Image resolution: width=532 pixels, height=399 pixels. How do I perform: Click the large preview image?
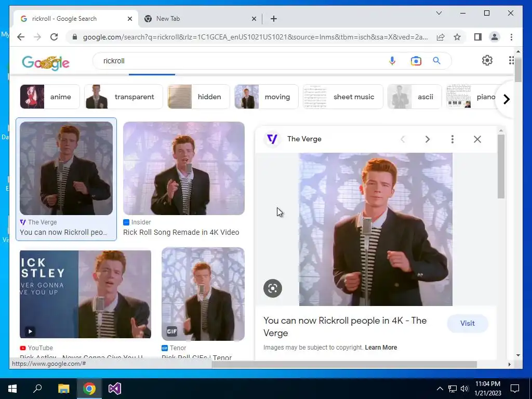(x=376, y=229)
